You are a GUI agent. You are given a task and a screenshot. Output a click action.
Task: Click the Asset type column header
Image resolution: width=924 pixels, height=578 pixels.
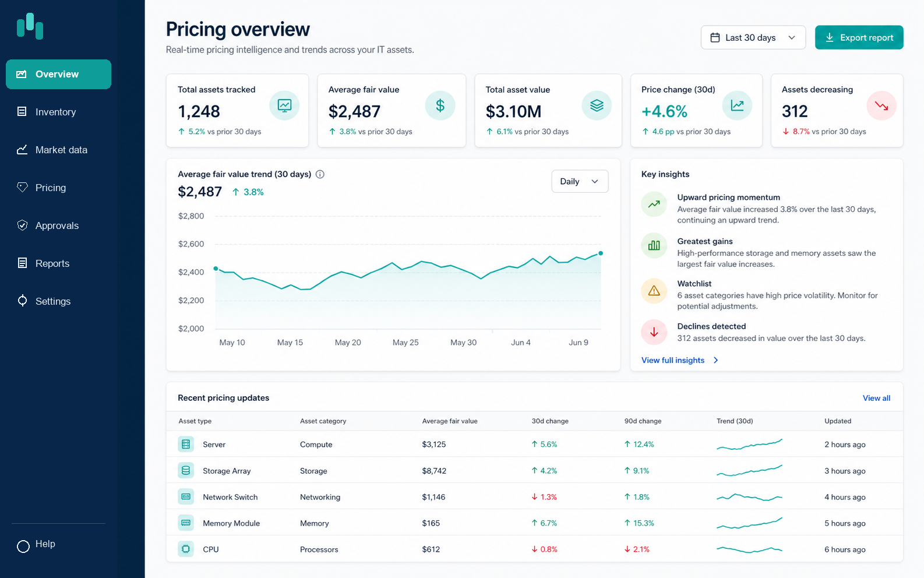[195, 421]
